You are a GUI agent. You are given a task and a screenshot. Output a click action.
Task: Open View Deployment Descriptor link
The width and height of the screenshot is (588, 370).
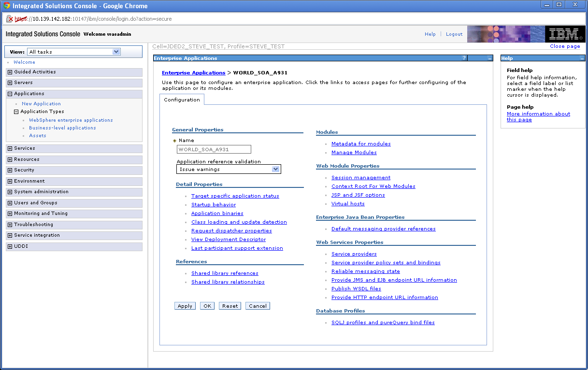[229, 240]
